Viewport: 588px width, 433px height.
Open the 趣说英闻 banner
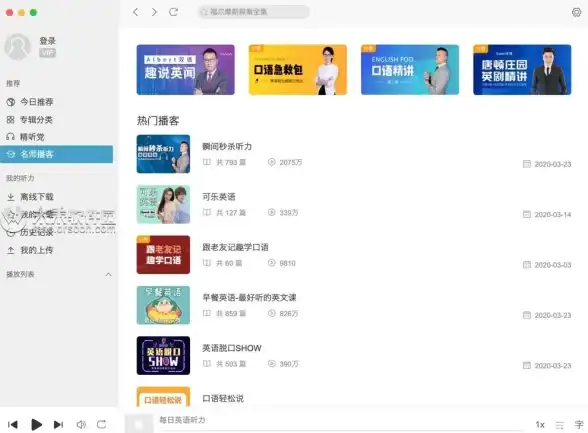[186, 70]
